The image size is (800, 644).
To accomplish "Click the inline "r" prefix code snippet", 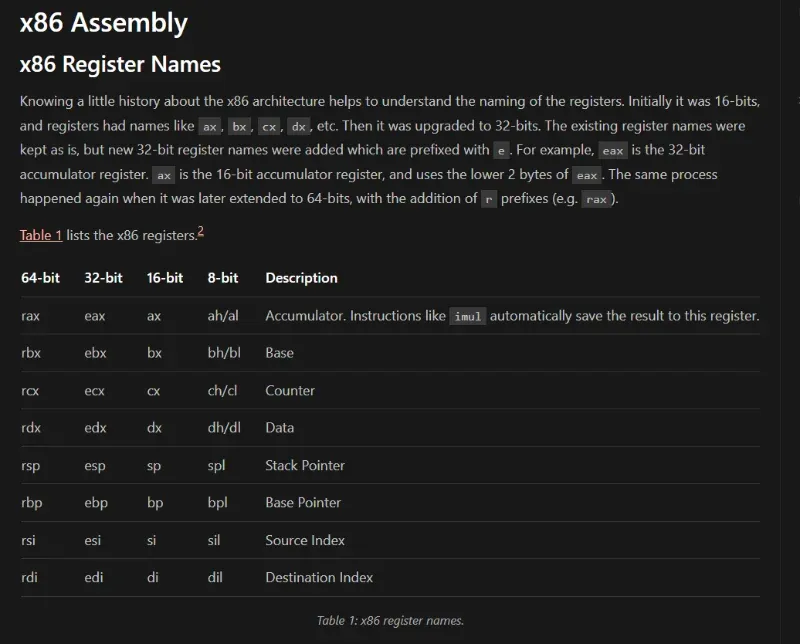I will pyautogui.click(x=488, y=199).
